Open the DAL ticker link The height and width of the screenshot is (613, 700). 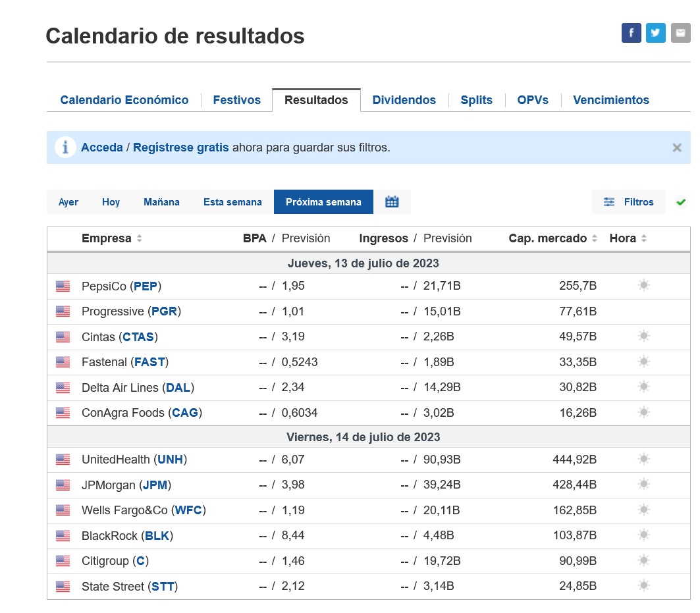tap(178, 388)
